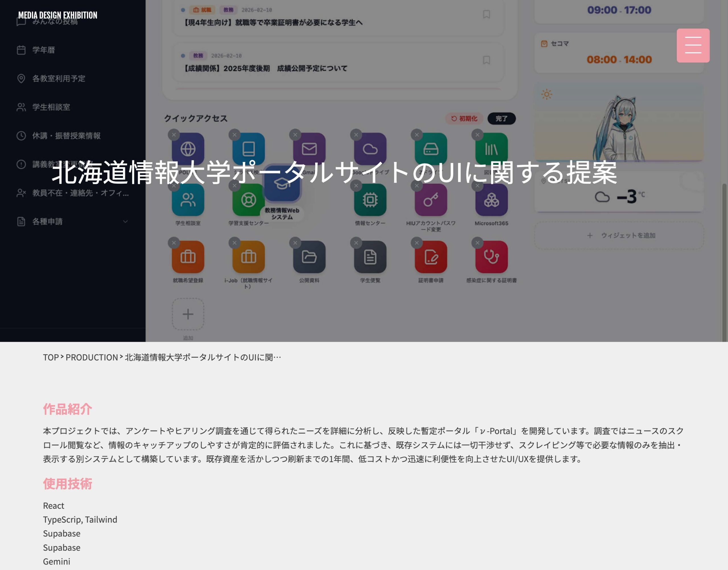Click the PRODUCTION breadcrumb link
This screenshot has height=570, width=728.
(x=92, y=357)
